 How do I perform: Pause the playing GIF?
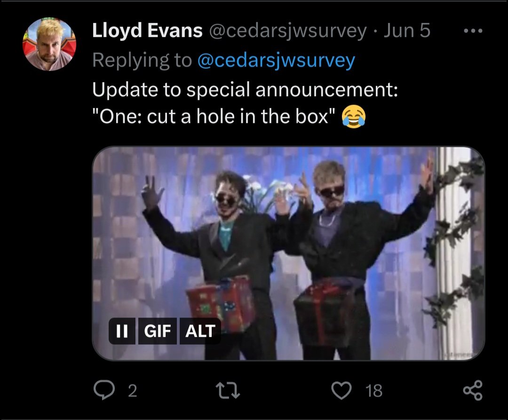click(122, 331)
